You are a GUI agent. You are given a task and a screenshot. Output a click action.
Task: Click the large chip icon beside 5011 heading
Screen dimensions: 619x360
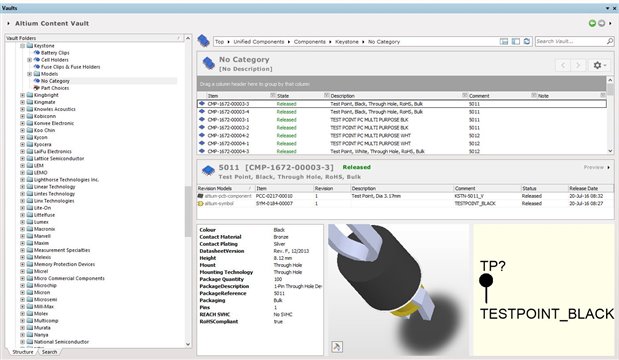coord(208,170)
